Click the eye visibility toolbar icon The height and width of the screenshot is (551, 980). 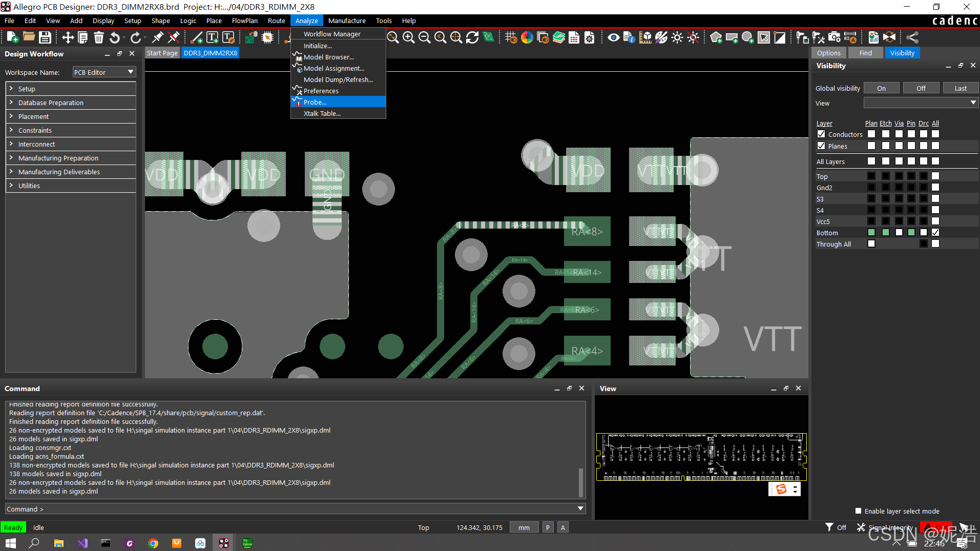[x=613, y=37]
